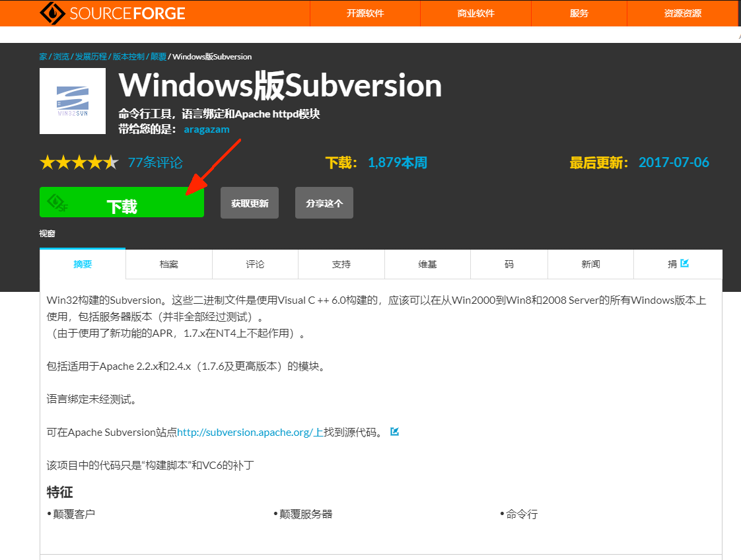The image size is (741, 560).
Task: Click the 发展历程 breadcrumb link
Action: pos(90,57)
